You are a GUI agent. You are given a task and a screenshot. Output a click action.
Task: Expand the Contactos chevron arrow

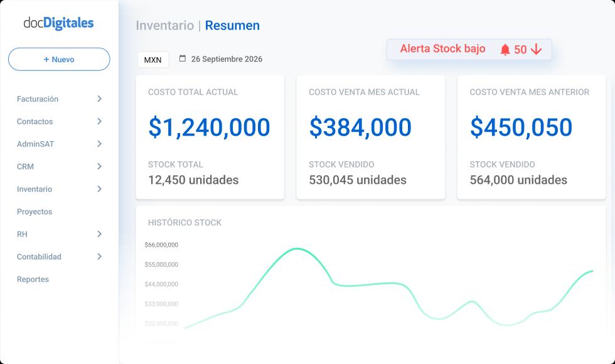(99, 121)
